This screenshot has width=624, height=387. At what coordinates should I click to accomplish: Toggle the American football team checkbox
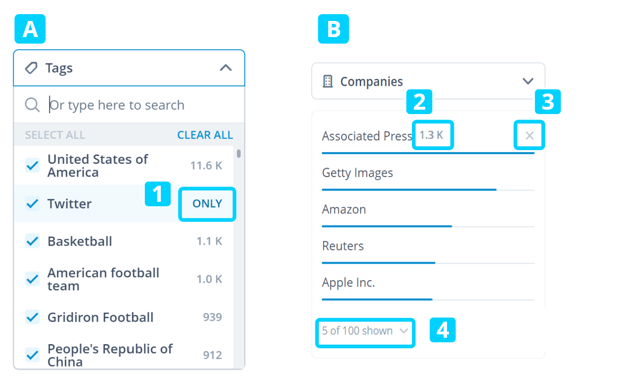[x=32, y=279]
